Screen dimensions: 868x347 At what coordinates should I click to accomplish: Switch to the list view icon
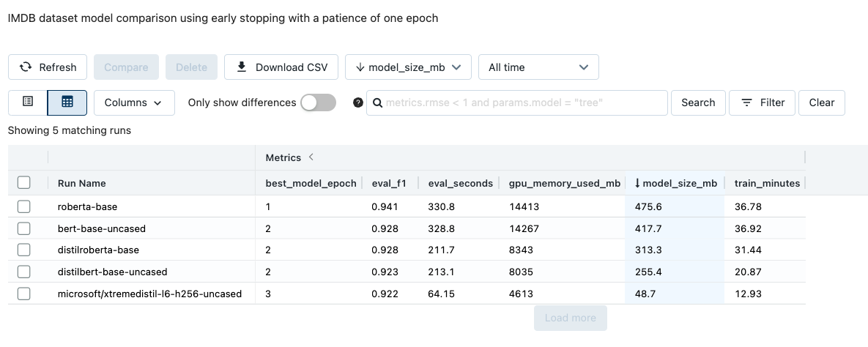[28, 102]
